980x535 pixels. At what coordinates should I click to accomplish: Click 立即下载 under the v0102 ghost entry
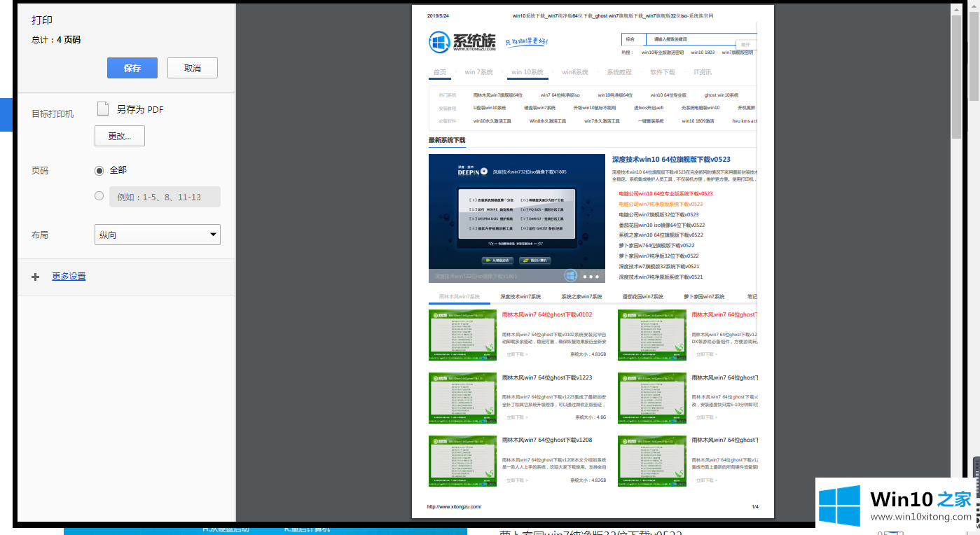tap(517, 354)
